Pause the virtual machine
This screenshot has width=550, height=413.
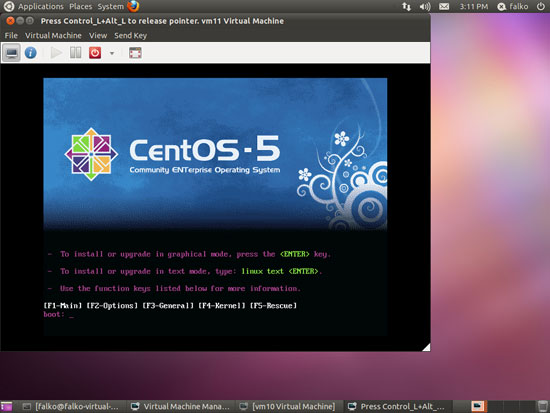click(75, 53)
